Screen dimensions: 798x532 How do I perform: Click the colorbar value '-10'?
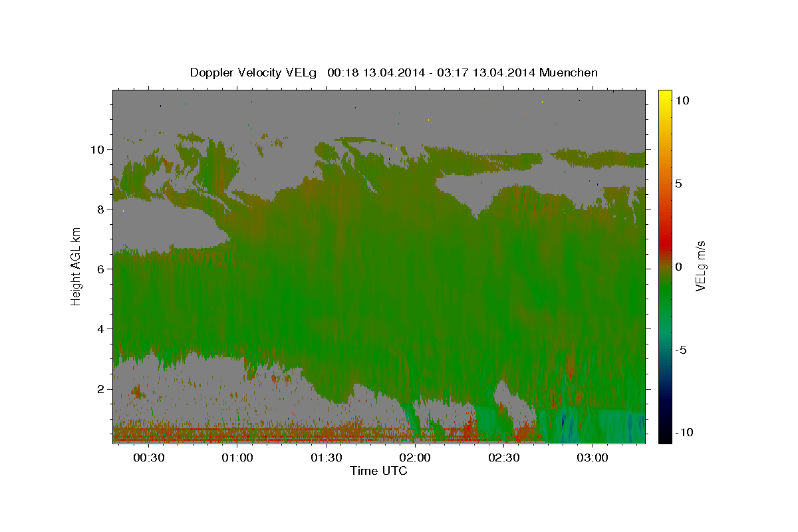pyautogui.click(x=683, y=432)
